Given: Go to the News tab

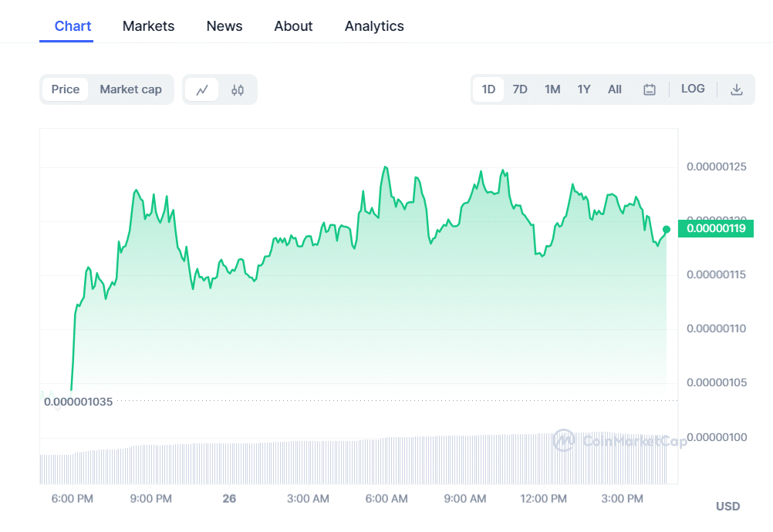Looking at the screenshot, I should 224,26.
